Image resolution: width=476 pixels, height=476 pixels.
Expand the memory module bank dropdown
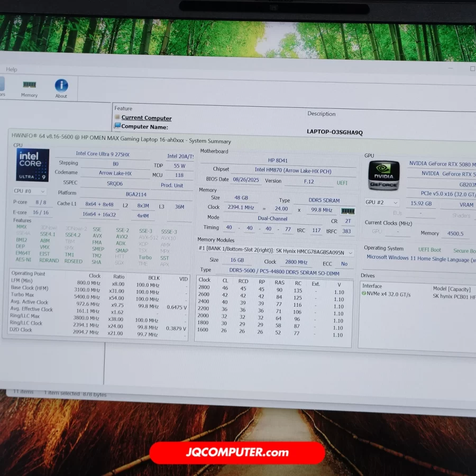[x=351, y=253]
